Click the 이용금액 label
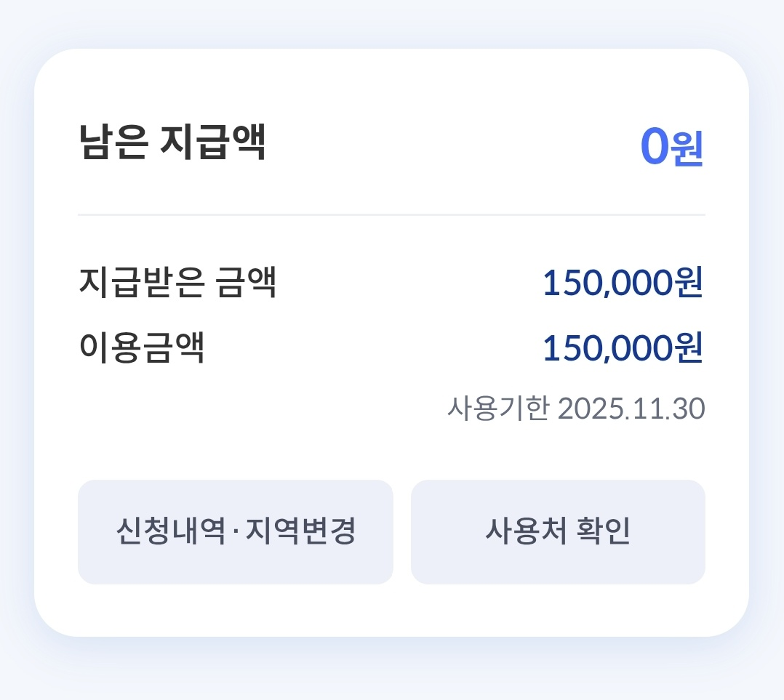 coord(142,348)
